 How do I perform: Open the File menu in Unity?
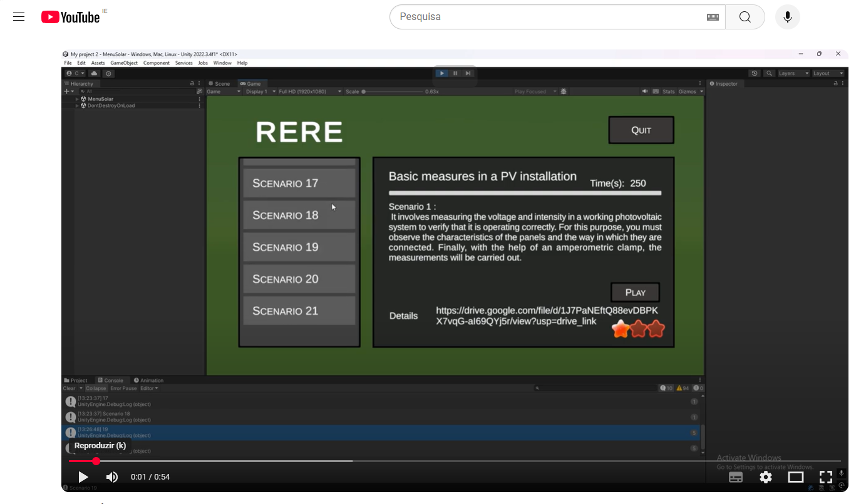coord(68,63)
